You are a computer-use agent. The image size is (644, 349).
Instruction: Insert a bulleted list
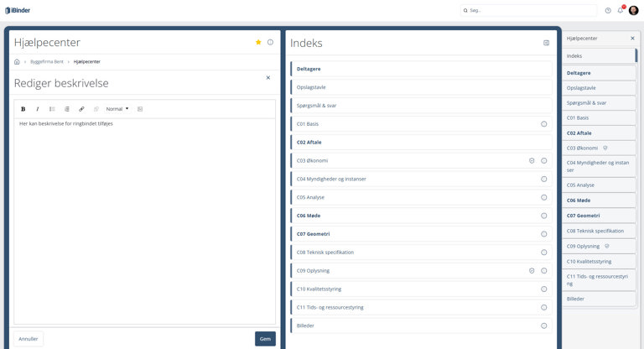[x=52, y=109]
